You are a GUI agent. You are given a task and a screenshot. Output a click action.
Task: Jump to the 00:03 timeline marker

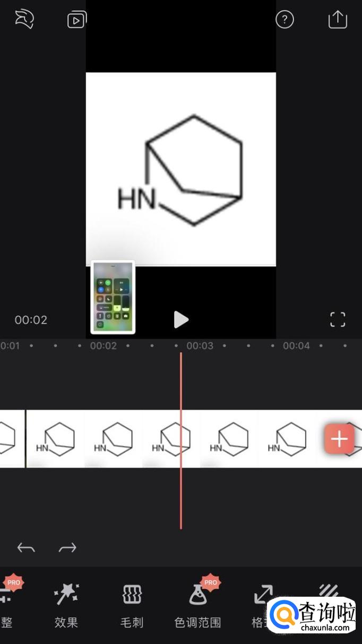pos(200,346)
